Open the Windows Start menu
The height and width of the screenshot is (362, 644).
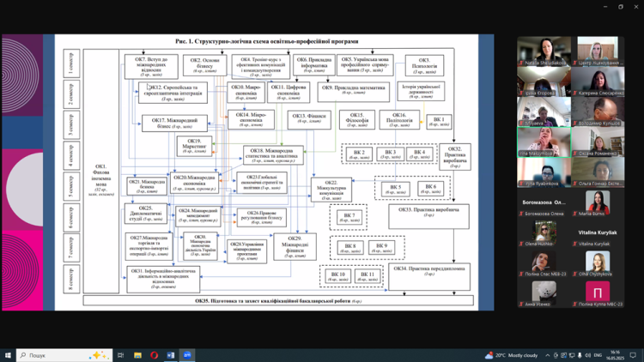[x=8, y=355]
